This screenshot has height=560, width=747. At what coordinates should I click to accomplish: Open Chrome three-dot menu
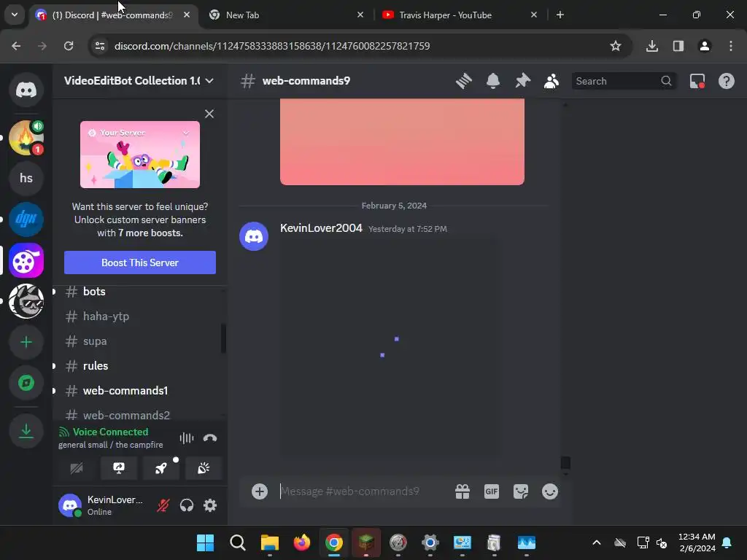(731, 46)
